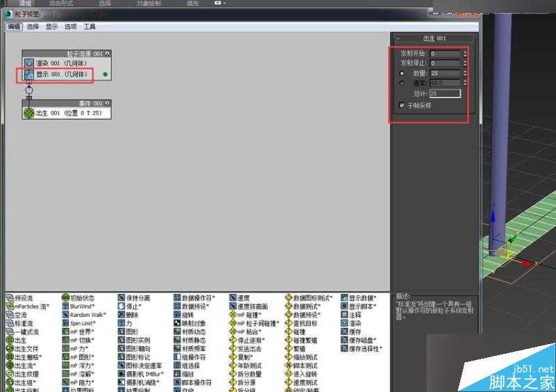Click the 发射停止 spinner arrows
Image resolution: width=556 pixels, height=392 pixels.
(464, 63)
